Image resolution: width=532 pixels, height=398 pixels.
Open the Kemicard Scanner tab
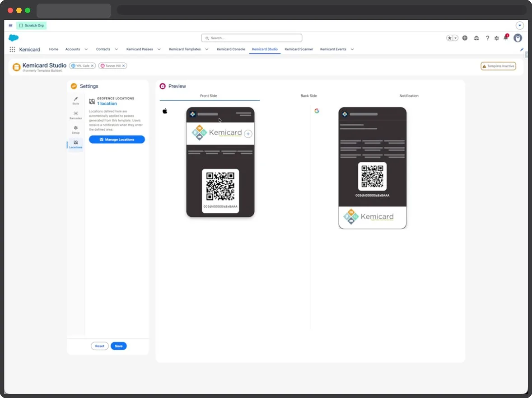299,49
